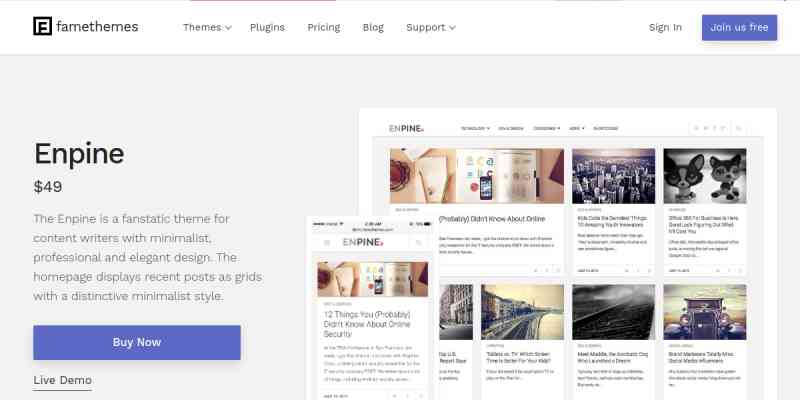Image resolution: width=800 pixels, height=400 pixels.
Task: Click the search icon in desktop preview header
Action: pyautogui.click(x=738, y=129)
